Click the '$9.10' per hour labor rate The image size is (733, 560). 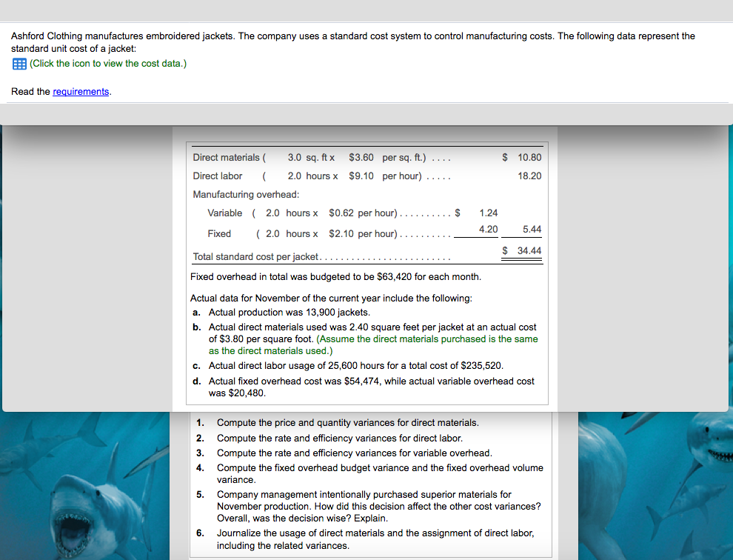click(x=361, y=176)
